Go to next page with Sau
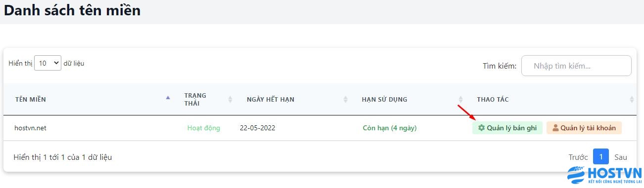 pyautogui.click(x=621, y=157)
